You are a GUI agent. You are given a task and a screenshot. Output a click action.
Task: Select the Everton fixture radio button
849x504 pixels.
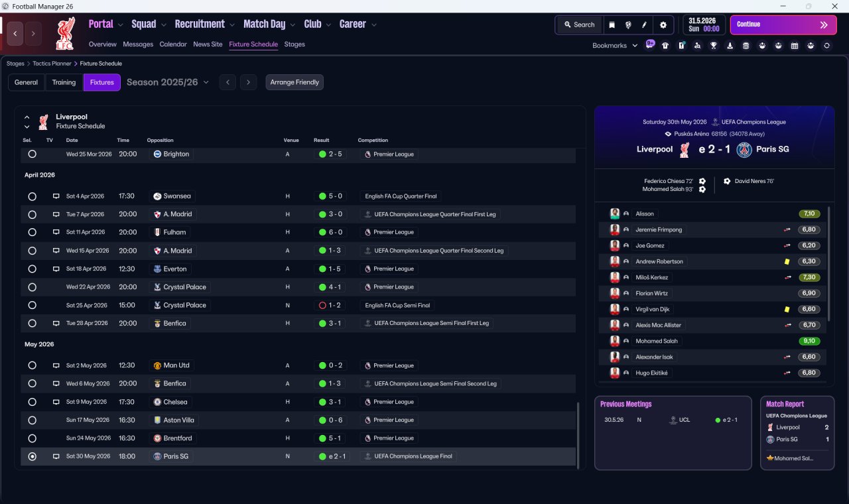coord(32,269)
